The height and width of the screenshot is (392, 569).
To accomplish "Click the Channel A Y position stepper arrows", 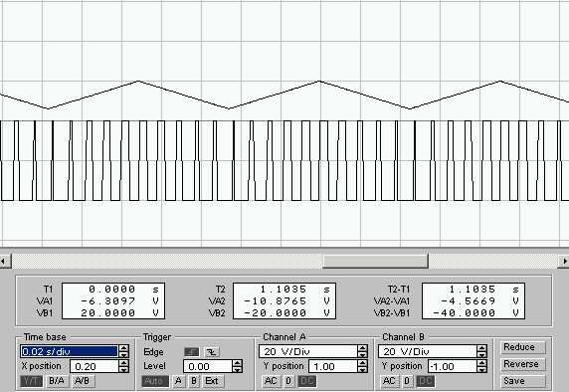I will (362, 366).
